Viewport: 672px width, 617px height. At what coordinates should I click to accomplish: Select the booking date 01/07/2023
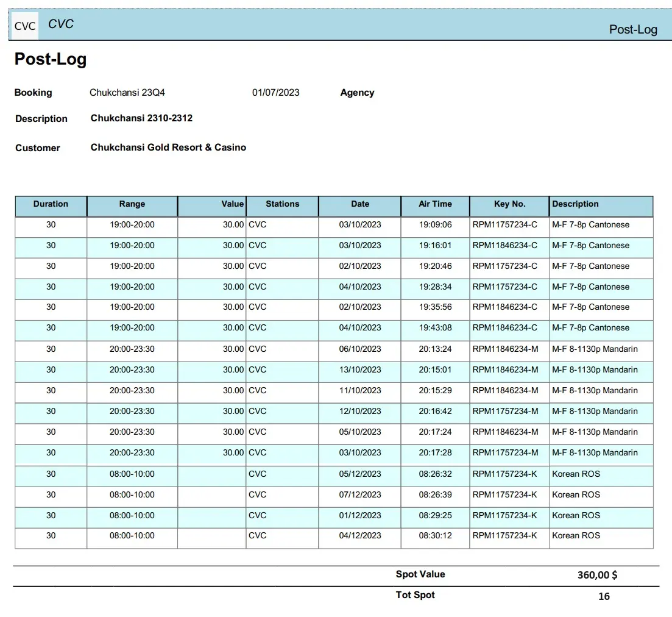tap(276, 93)
